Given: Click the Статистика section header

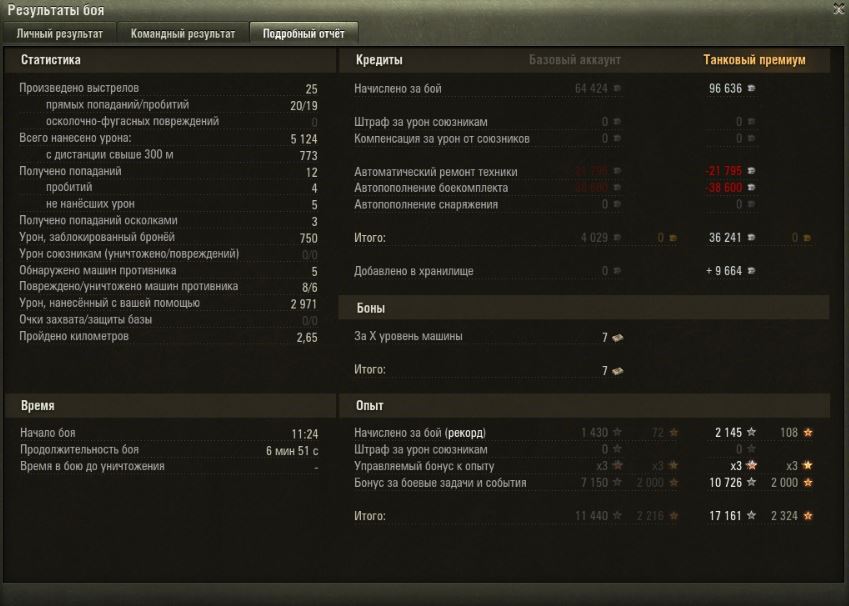Looking at the screenshot, I should 51,60.
